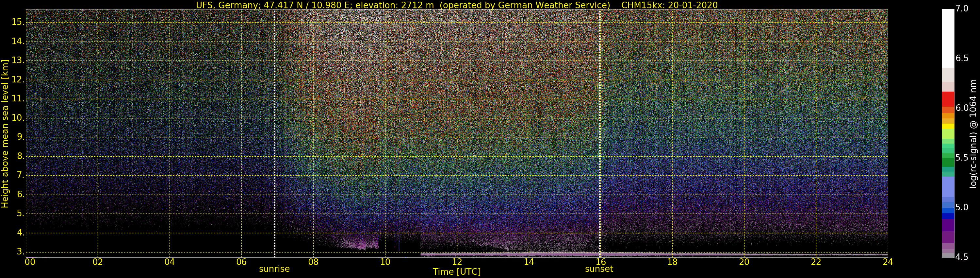This screenshot has width=980, height=278.
Task: Click the y-axis height label '14.'
Action: pos(18,41)
